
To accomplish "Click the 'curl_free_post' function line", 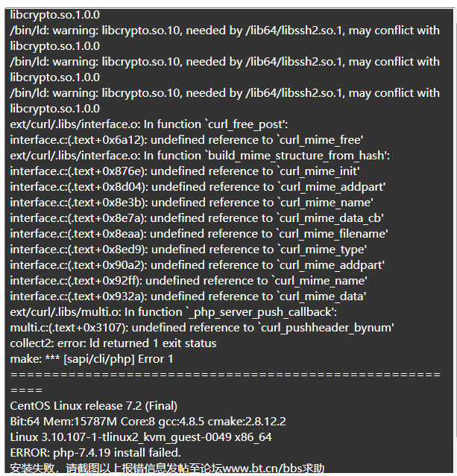I will (149, 124).
